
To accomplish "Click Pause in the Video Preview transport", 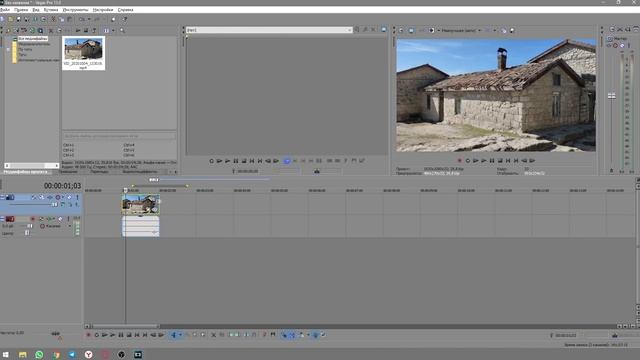I will (492, 160).
